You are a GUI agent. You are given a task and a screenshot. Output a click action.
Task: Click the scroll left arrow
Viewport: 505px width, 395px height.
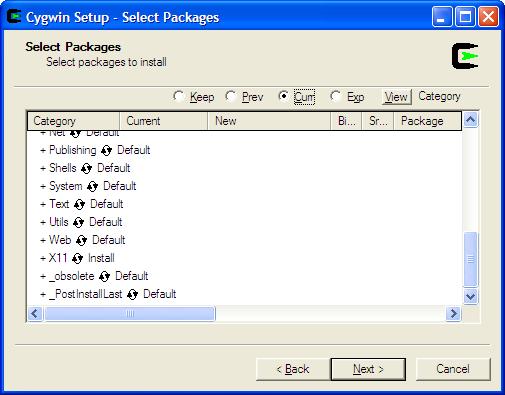coord(35,314)
